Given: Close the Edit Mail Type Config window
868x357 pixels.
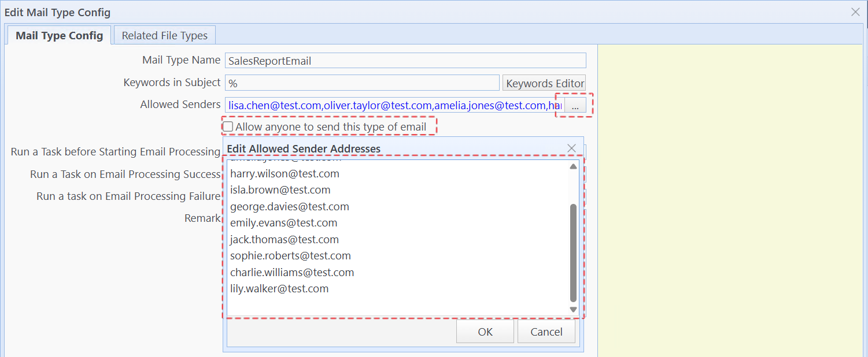Looking at the screenshot, I should coord(855,12).
